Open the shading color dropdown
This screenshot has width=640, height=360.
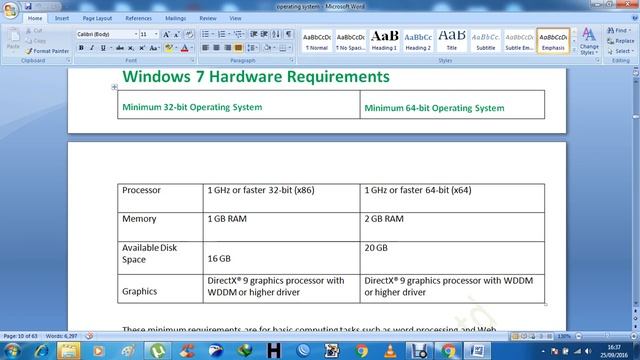click(x=274, y=48)
